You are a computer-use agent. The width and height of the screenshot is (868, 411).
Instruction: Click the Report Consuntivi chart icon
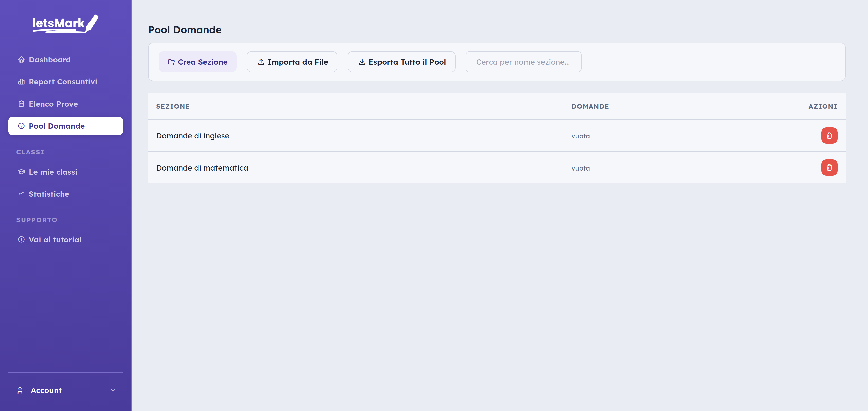click(x=21, y=82)
